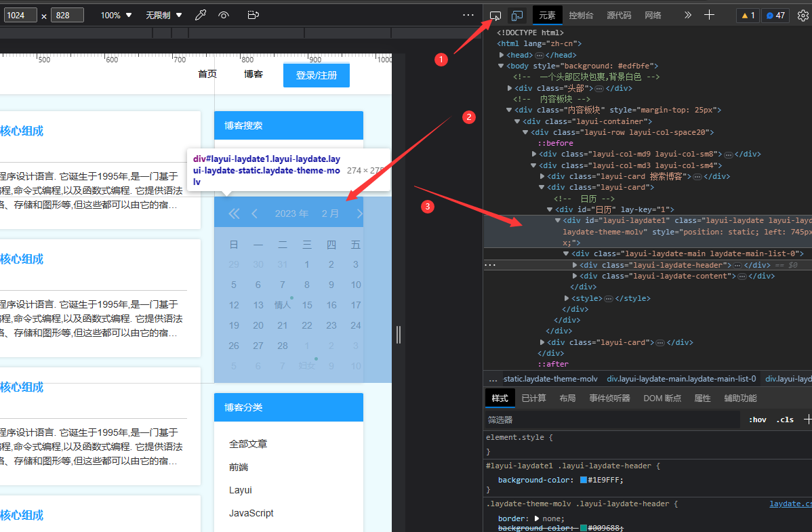Click the 登录/注册 button
This screenshot has height=532, width=812.
click(x=317, y=76)
